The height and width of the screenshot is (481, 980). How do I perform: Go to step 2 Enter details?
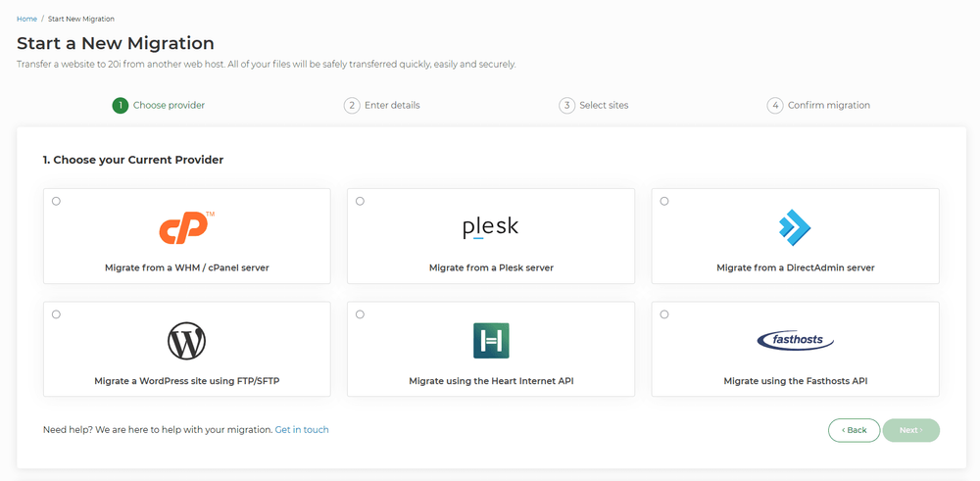pos(382,105)
